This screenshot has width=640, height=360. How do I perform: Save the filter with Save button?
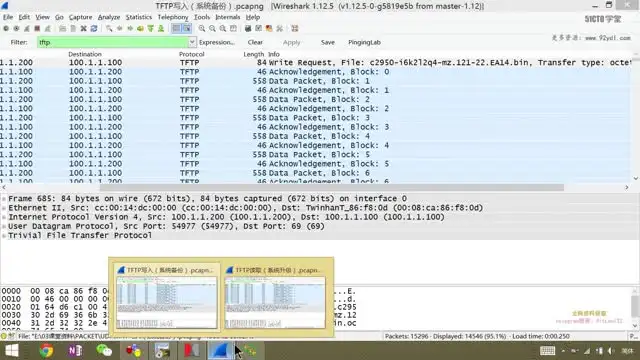coord(328,42)
